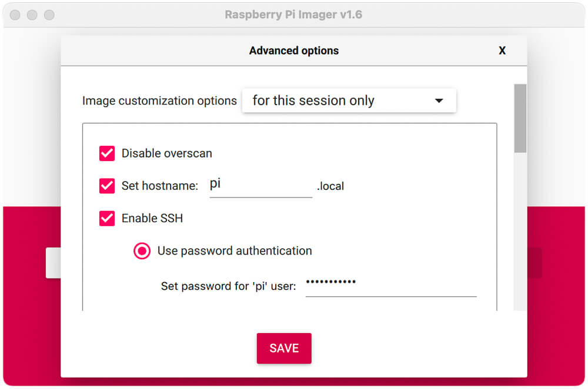
Task: Click the Enable SSH label text
Action: [152, 218]
